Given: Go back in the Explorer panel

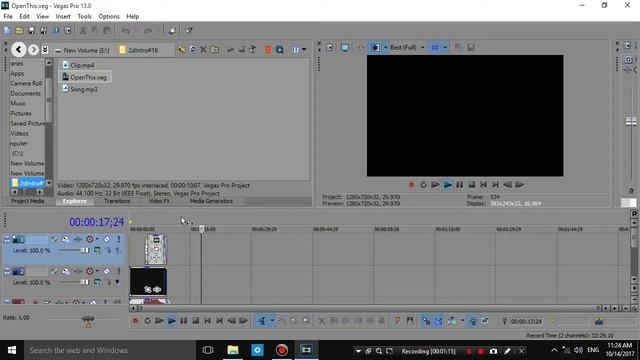Looking at the screenshot, I should tap(18, 50).
